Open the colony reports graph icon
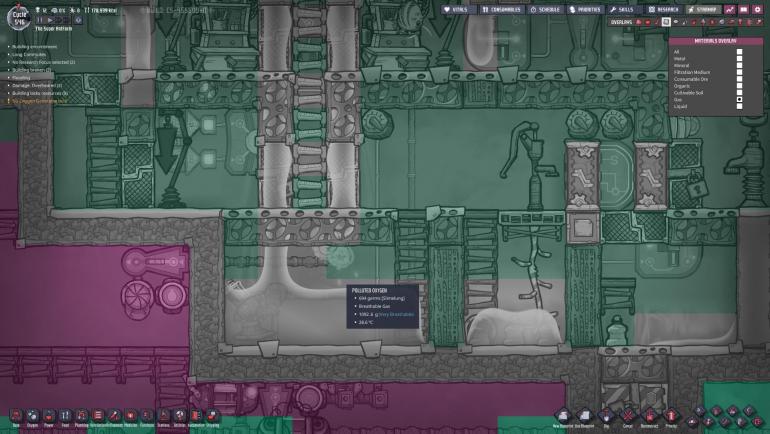Screen dimensions: 770x434 [x=730, y=9]
